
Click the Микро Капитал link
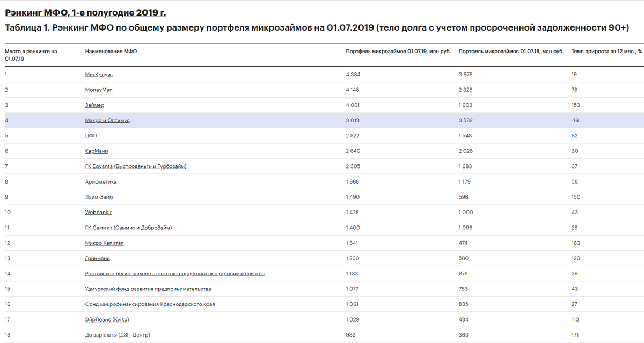(x=104, y=243)
